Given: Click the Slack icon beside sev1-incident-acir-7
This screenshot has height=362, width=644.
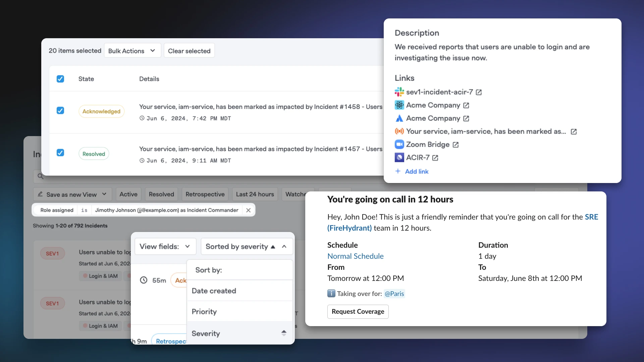Looking at the screenshot, I should tap(399, 92).
